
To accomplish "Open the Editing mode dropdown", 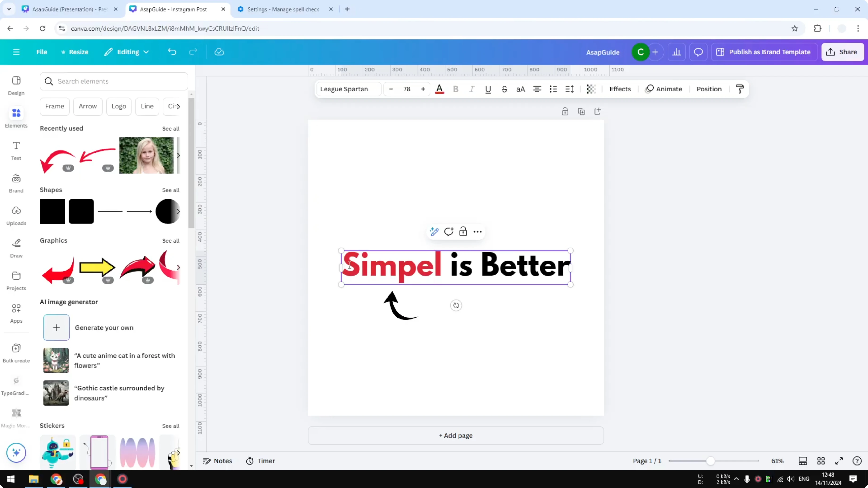I will tap(127, 52).
